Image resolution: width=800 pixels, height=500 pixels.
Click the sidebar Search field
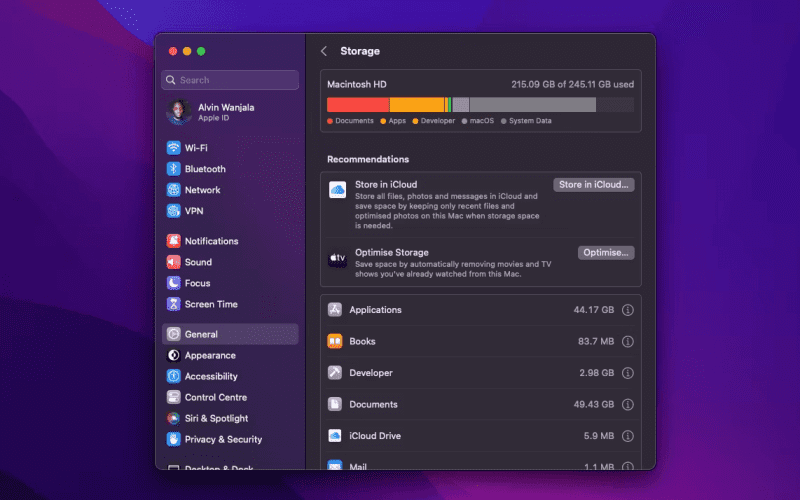[x=230, y=80]
